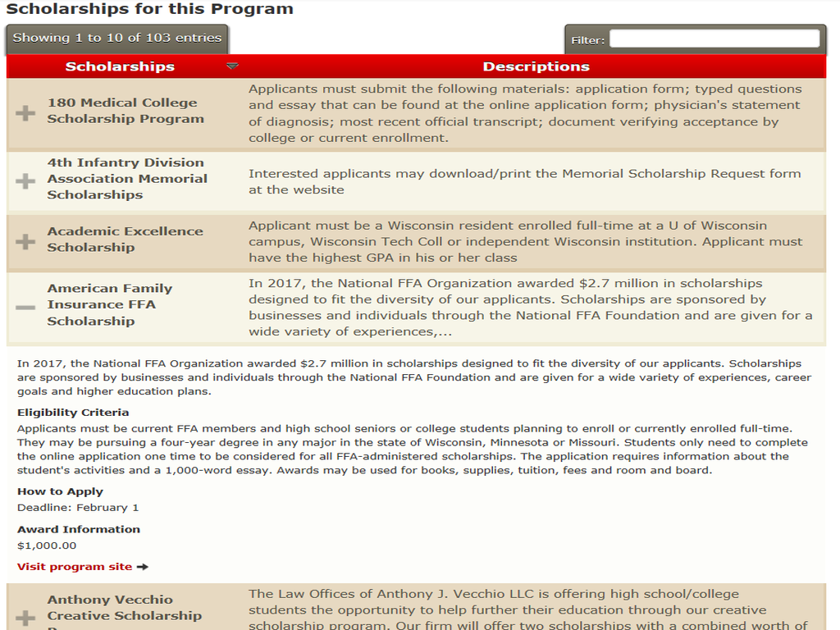The image size is (840, 630).
Task: Select the Descriptions column header
Action: click(536, 66)
